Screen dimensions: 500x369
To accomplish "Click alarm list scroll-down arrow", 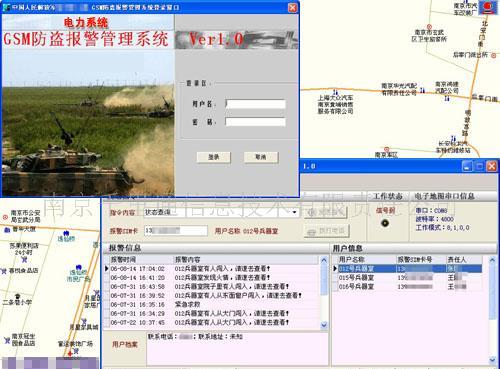I will click(x=324, y=325).
